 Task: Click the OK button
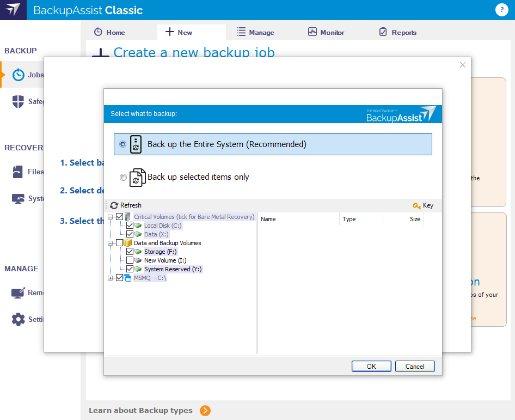pyautogui.click(x=371, y=367)
